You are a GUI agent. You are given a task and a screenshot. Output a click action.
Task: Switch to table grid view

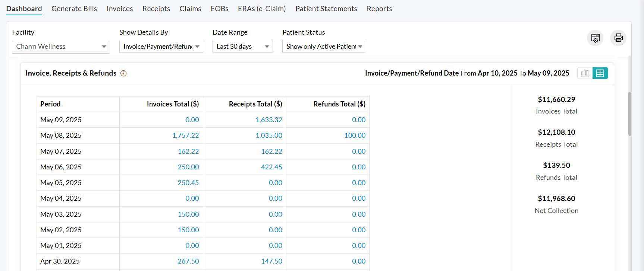[600, 73]
